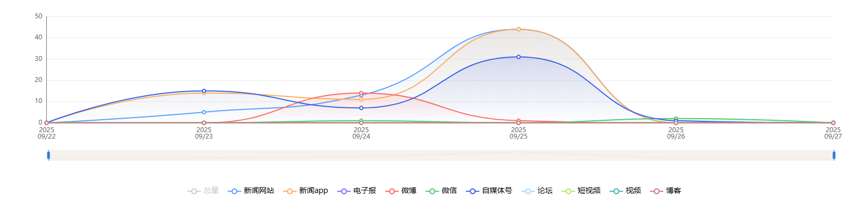Screen dimensions: 868x206
Task: Toggle 新闻app legend entry
Action: pos(306,191)
